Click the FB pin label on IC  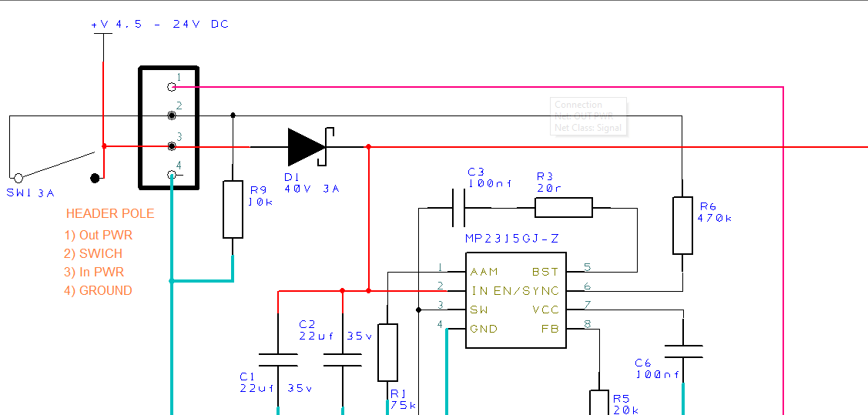[550, 329]
